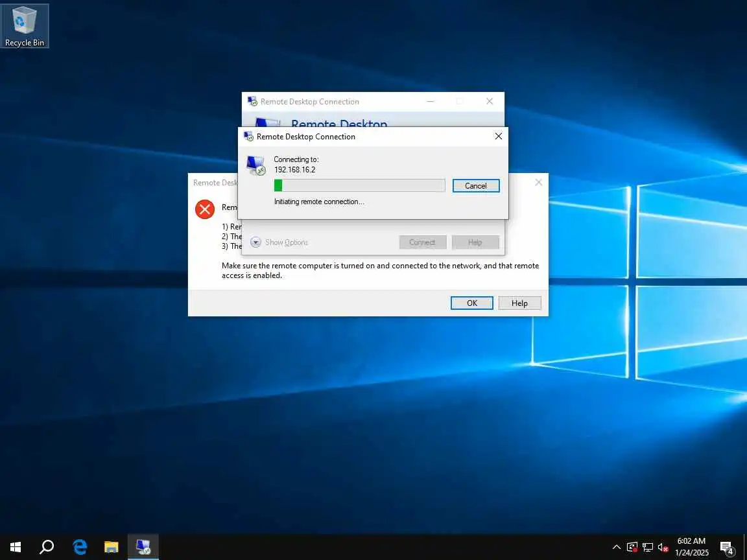The width and height of the screenshot is (747, 560).
Task: Close the main Remote Desktop Connection window
Action: (x=490, y=101)
